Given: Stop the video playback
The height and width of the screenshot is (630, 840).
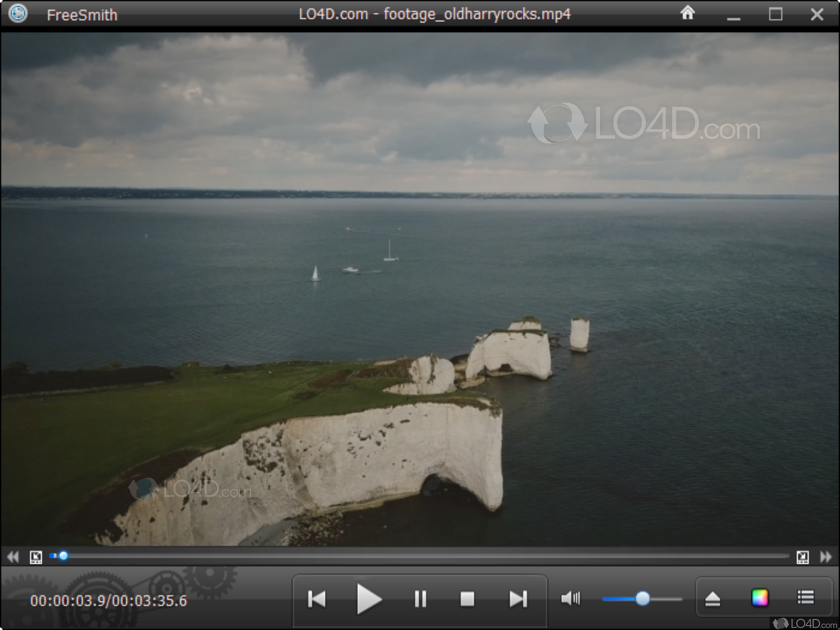Looking at the screenshot, I should (x=467, y=599).
